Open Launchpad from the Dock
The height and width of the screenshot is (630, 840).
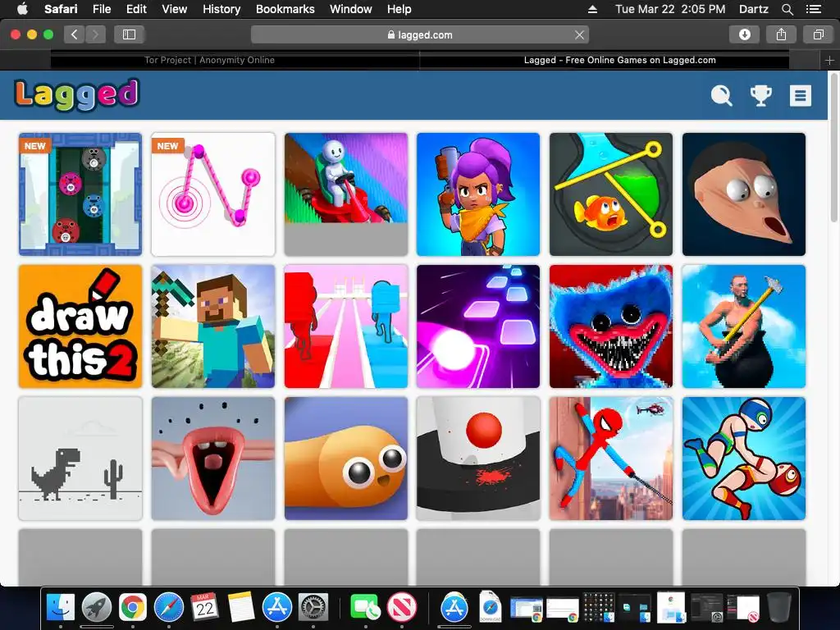pos(97,607)
